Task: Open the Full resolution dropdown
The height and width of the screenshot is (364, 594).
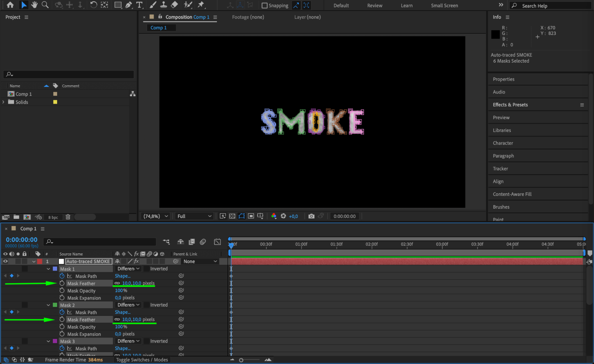Action: pos(194,216)
